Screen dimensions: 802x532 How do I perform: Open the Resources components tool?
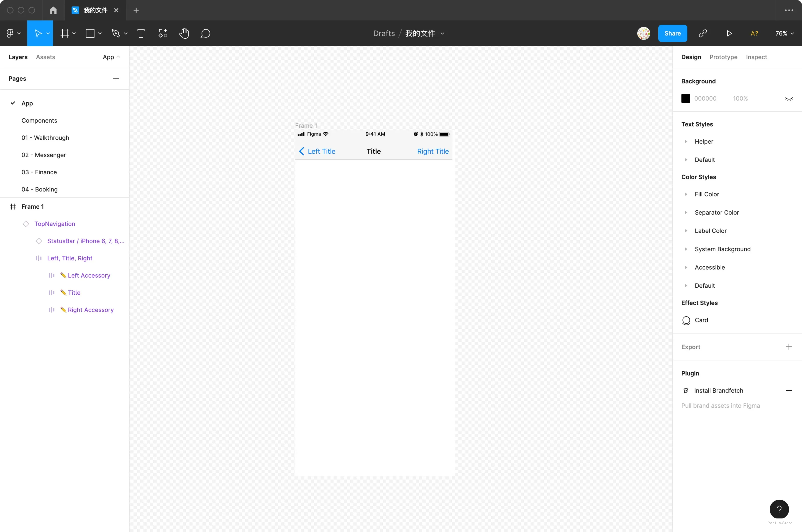[163, 33]
